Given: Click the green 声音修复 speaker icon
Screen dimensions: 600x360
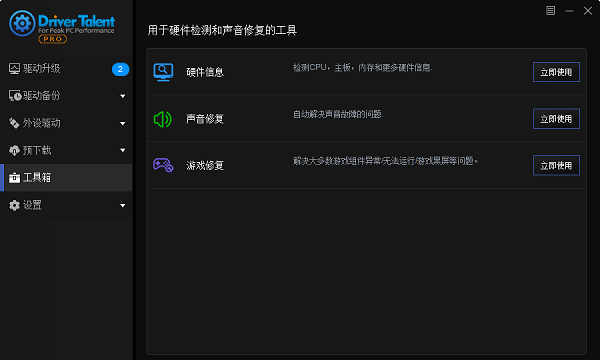Looking at the screenshot, I should pos(163,119).
